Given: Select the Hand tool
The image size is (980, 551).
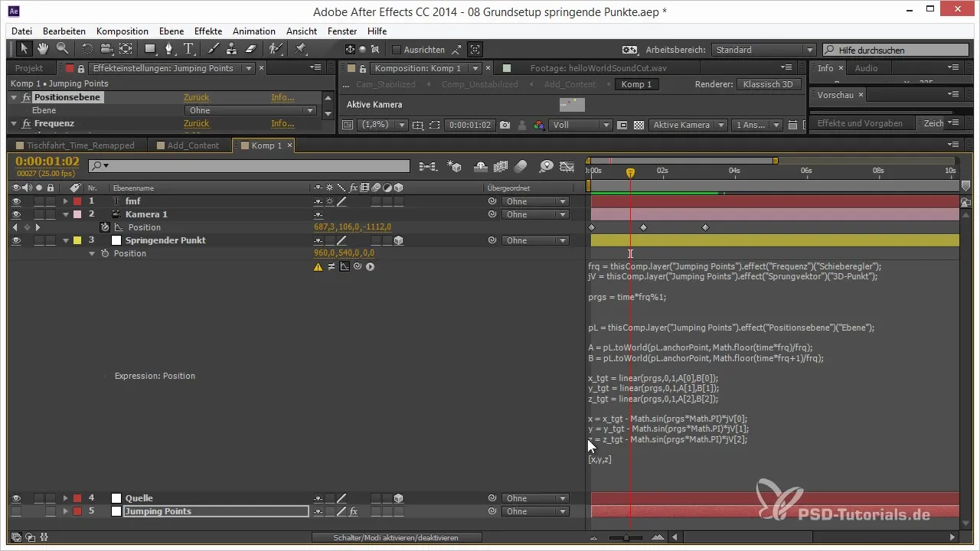Looking at the screenshot, I should click(43, 49).
